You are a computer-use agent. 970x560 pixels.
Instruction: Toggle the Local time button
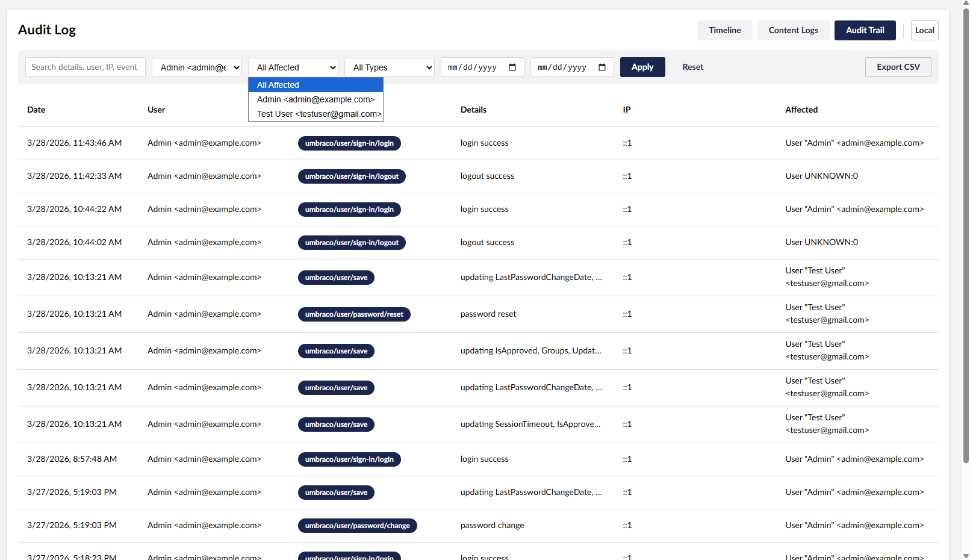coord(925,30)
